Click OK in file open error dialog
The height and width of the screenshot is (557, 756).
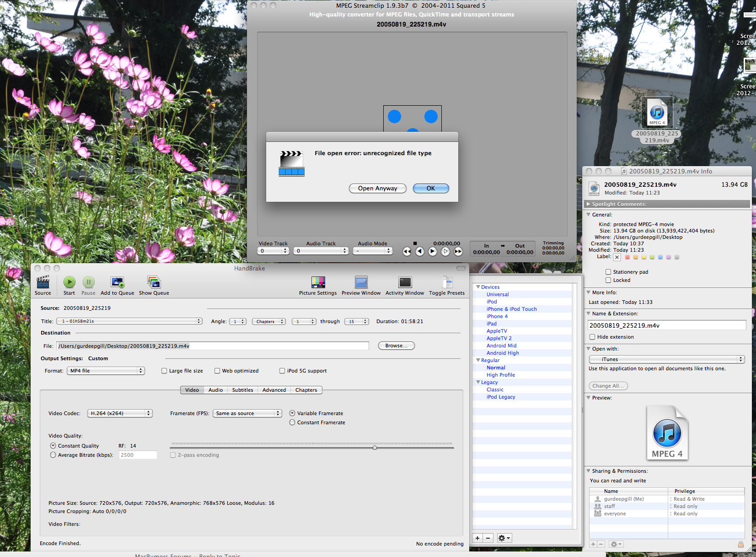point(431,188)
